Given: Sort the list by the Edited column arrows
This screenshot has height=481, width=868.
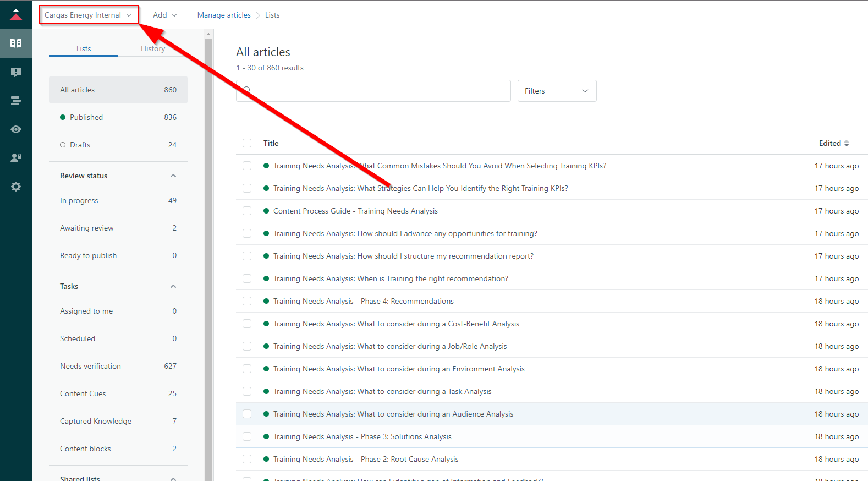Looking at the screenshot, I should pos(847,144).
